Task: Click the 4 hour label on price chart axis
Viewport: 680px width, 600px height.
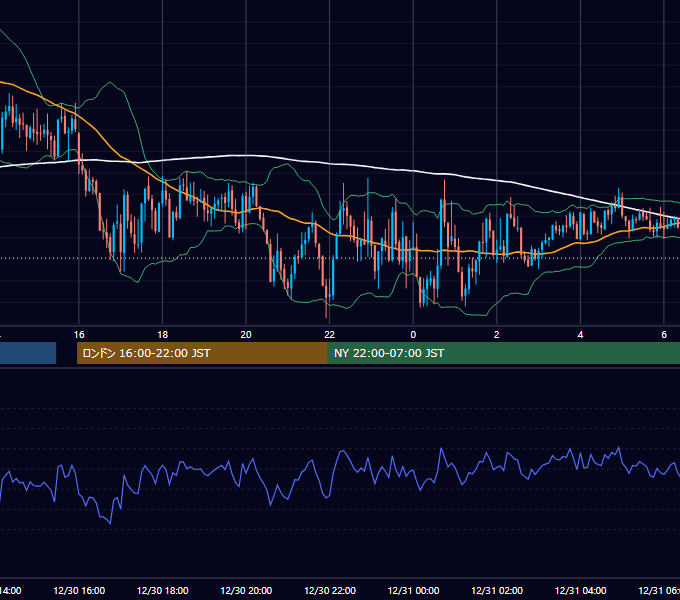Action: tap(580, 335)
